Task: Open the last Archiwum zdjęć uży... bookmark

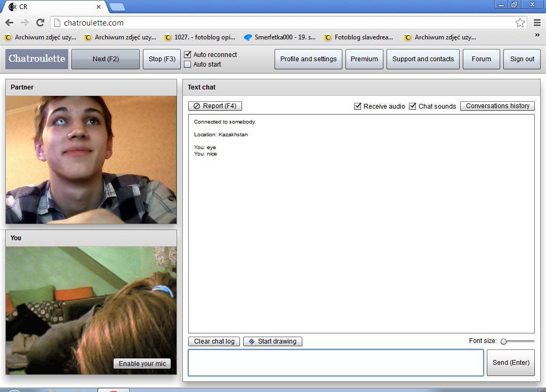Action: coord(440,37)
